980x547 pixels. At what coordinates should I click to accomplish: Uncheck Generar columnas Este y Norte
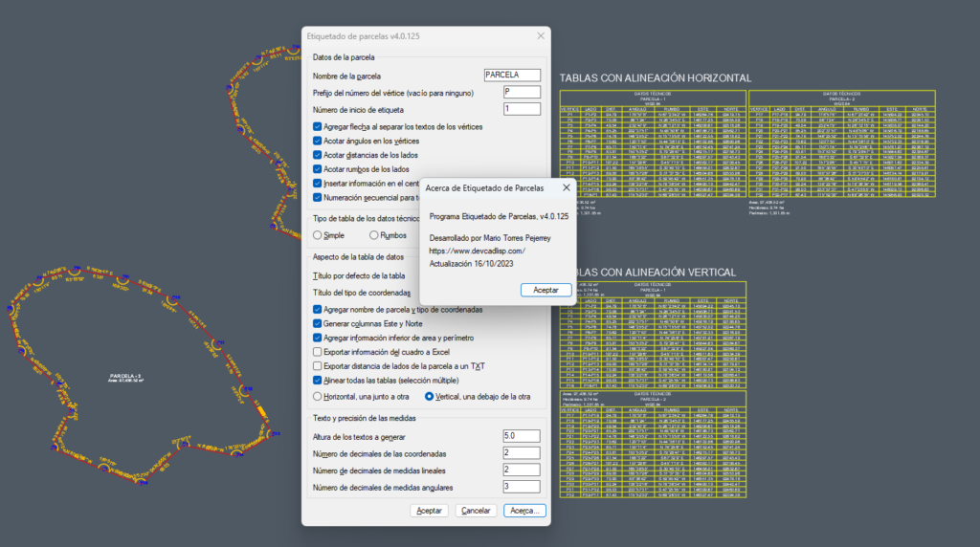pyautogui.click(x=318, y=324)
